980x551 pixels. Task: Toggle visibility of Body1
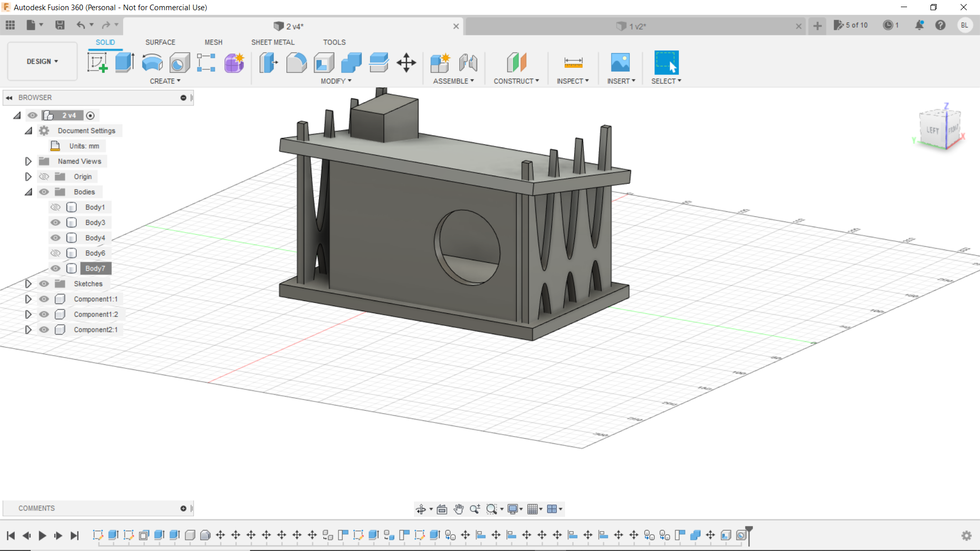click(x=56, y=207)
